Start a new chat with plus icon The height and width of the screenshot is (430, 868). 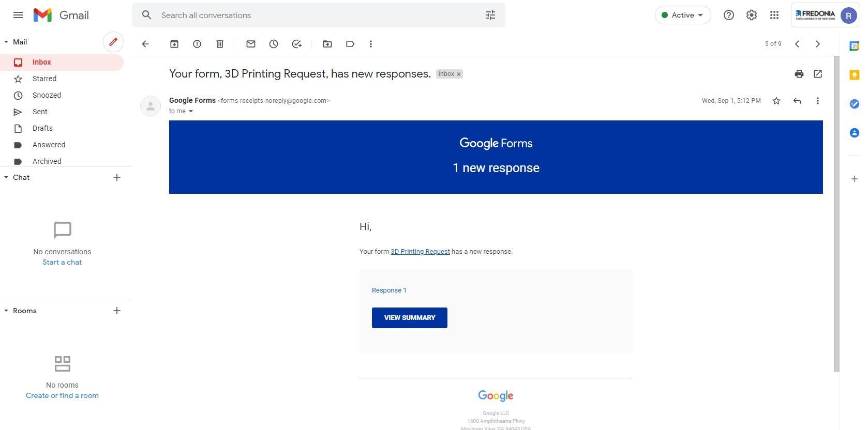click(117, 177)
